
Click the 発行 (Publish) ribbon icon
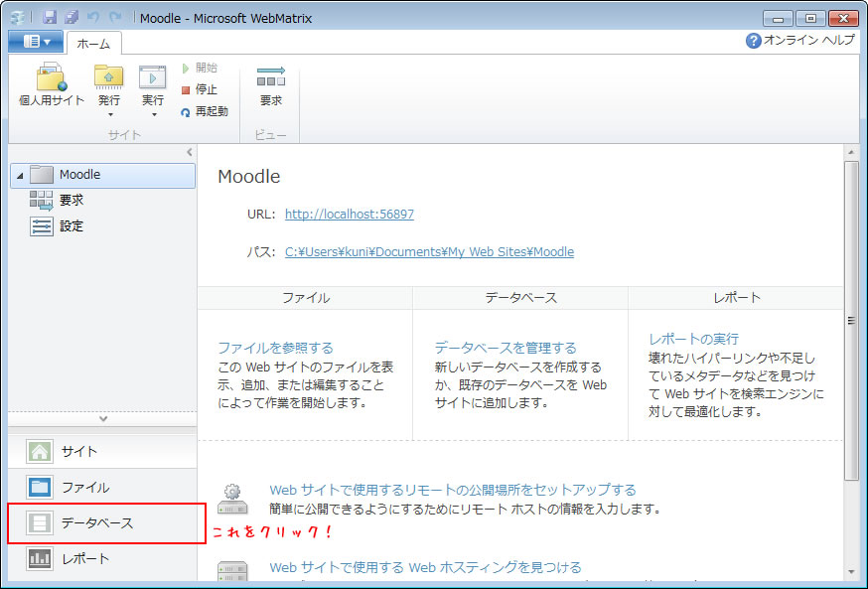(x=109, y=78)
